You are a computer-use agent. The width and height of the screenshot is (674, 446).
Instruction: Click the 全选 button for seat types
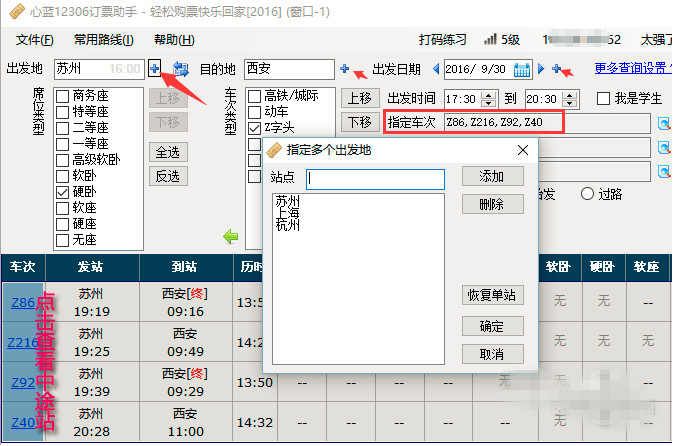[168, 152]
